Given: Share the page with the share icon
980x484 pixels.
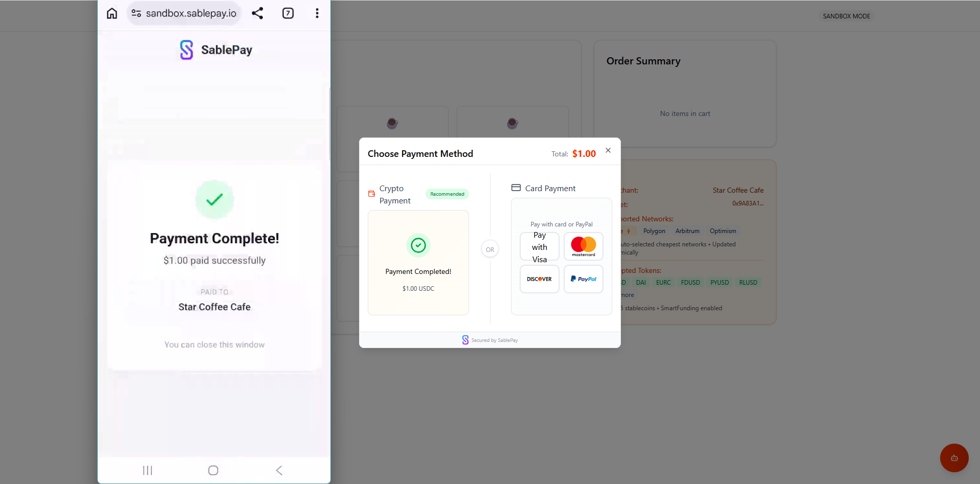Looking at the screenshot, I should 257,13.
